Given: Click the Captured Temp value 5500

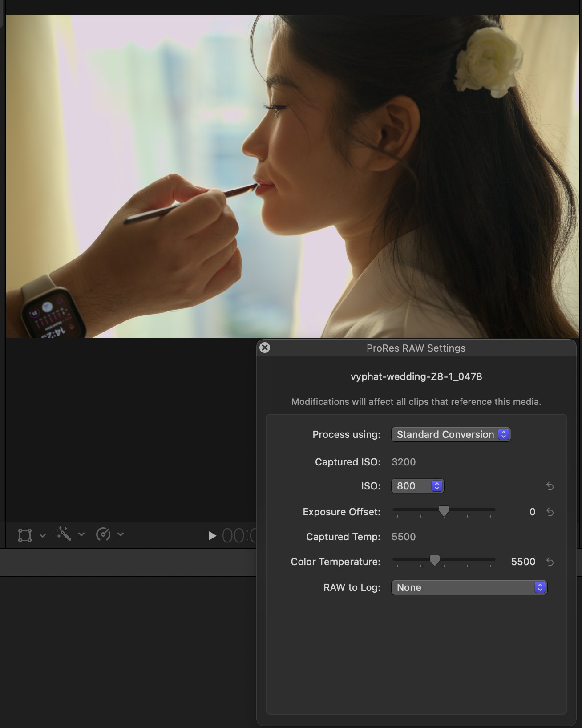Looking at the screenshot, I should (404, 537).
